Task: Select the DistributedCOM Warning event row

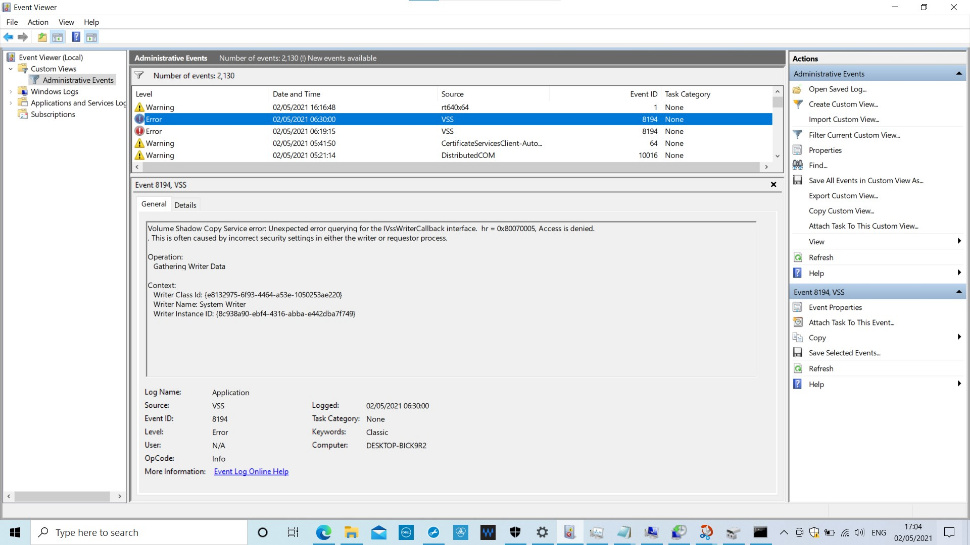Action: tap(452, 155)
